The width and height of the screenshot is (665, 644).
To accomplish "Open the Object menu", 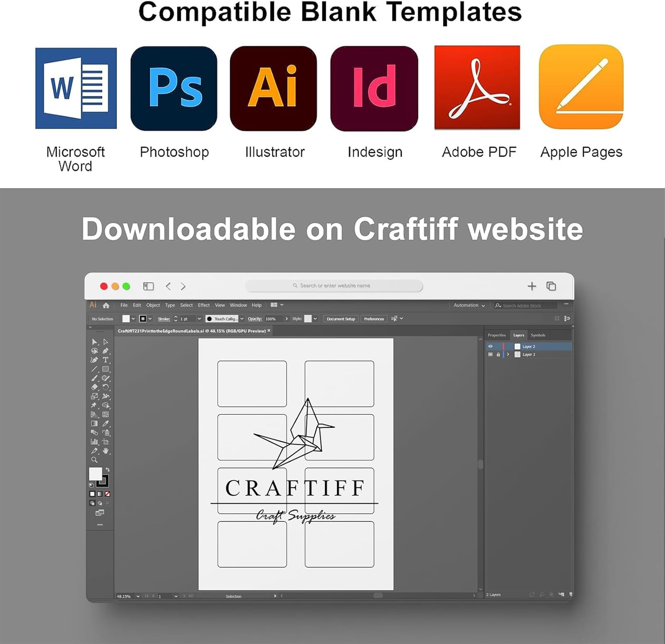I will coord(153,305).
